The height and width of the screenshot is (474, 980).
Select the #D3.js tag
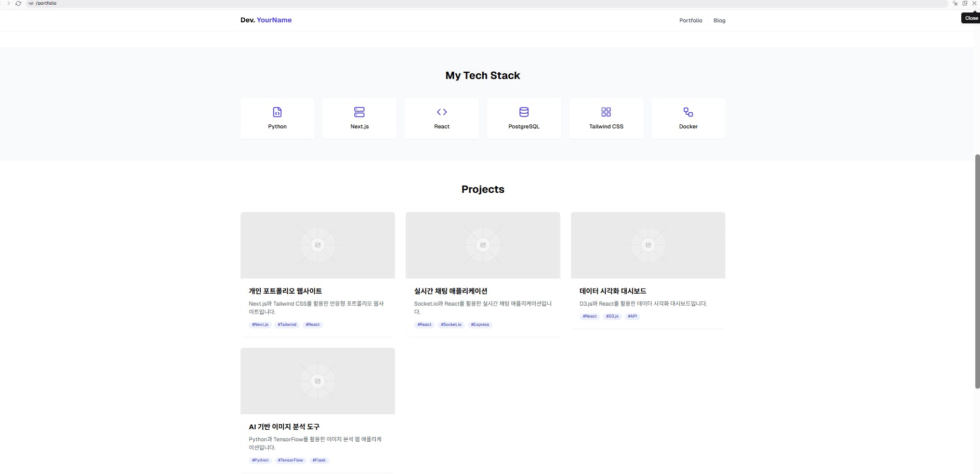pyautogui.click(x=612, y=316)
